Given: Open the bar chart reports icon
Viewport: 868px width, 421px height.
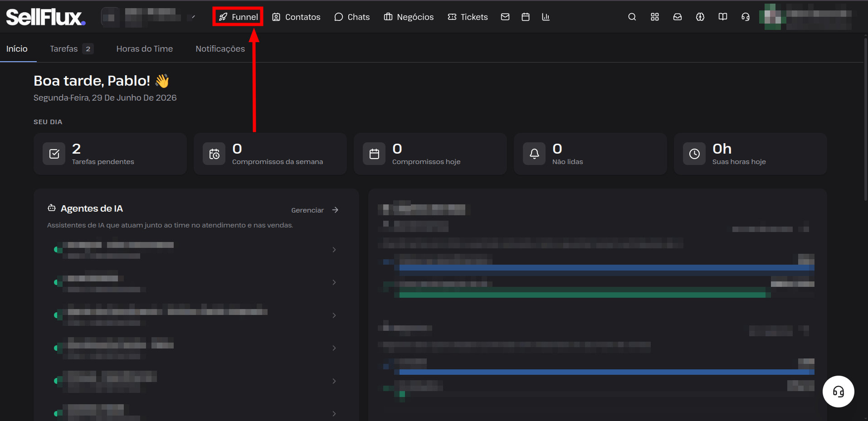Looking at the screenshot, I should coord(546,17).
